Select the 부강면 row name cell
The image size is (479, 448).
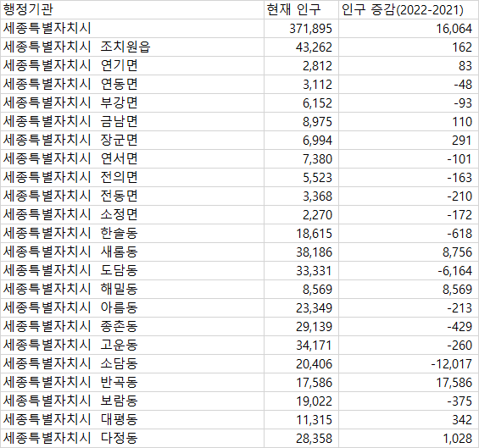pos(132,103)
